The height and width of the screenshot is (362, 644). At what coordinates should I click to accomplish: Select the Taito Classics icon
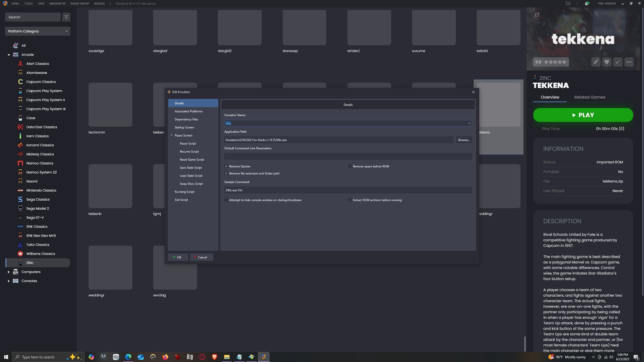click(x=20, y=245)
